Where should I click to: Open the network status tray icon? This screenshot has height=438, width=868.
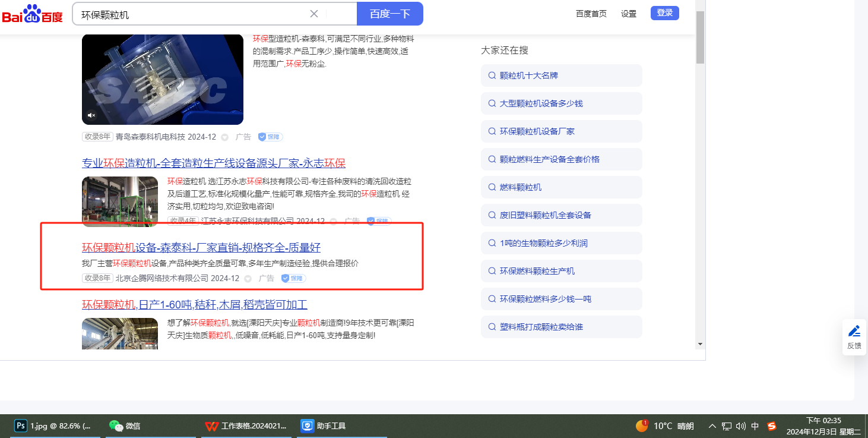tap(727, 426)
